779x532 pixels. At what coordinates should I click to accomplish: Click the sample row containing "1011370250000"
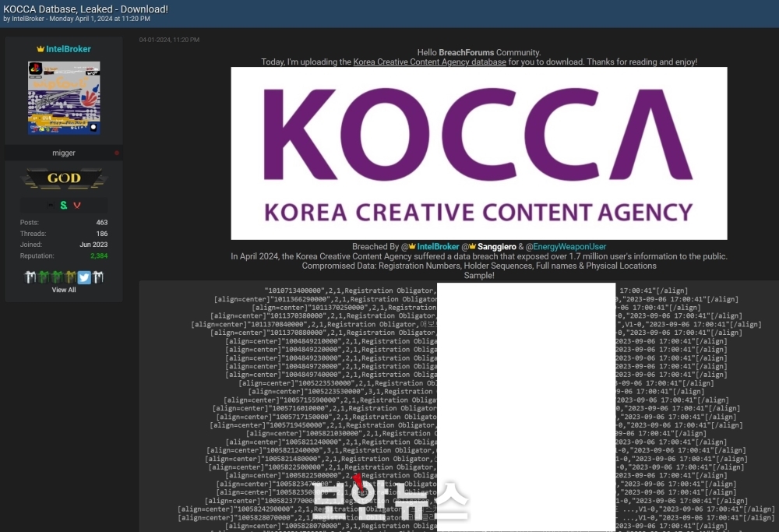point(476,308)
